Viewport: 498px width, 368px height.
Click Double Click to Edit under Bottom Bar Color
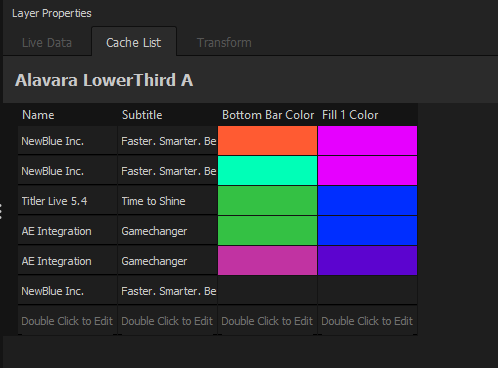click(268, 320)
